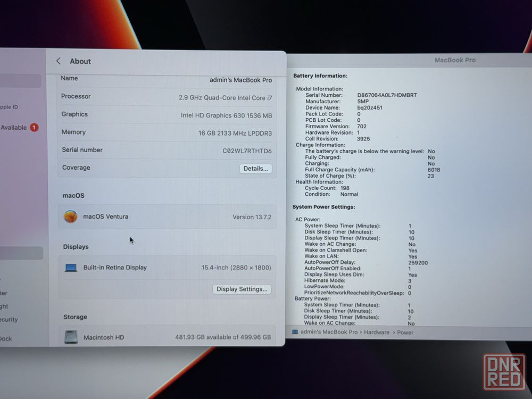
Task: Click Cycle Count value 198
Action: click(x=345, y=188)
